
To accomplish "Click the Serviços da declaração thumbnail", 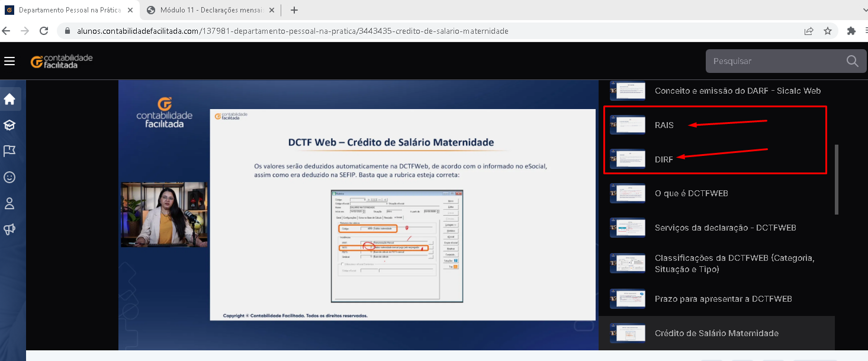I will click(628, 228).
